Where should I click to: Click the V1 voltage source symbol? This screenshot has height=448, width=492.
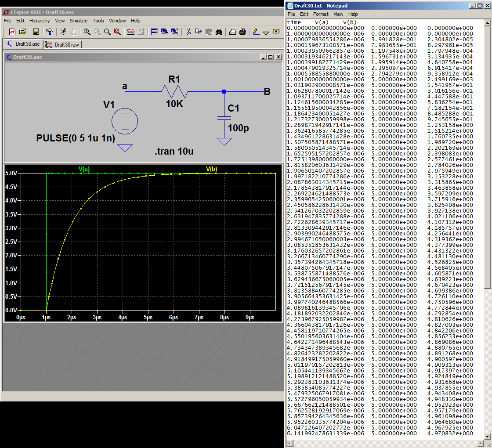[x=125, y=121]
